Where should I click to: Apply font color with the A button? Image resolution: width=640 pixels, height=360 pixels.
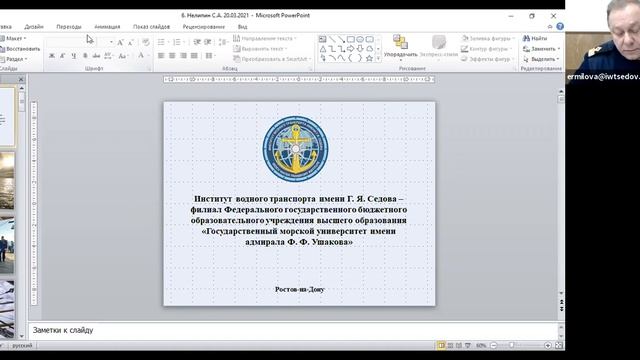[141, 56]
